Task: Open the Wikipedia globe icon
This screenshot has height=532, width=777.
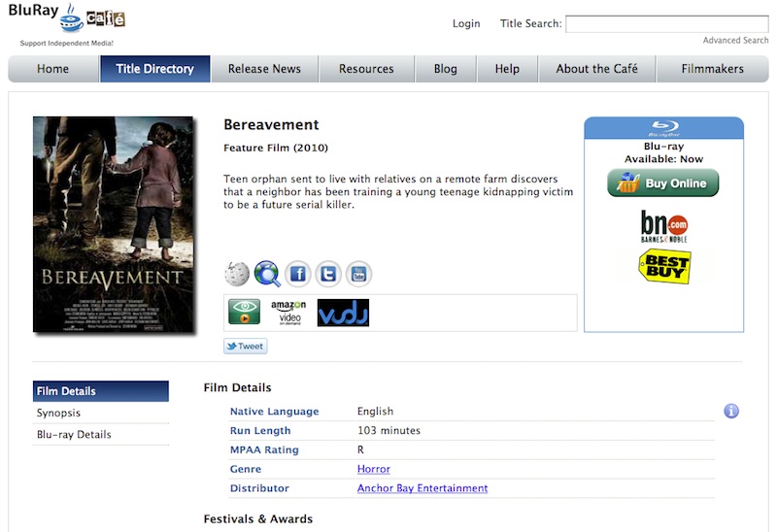Action: pyautogui.click(x=237, y=275)
